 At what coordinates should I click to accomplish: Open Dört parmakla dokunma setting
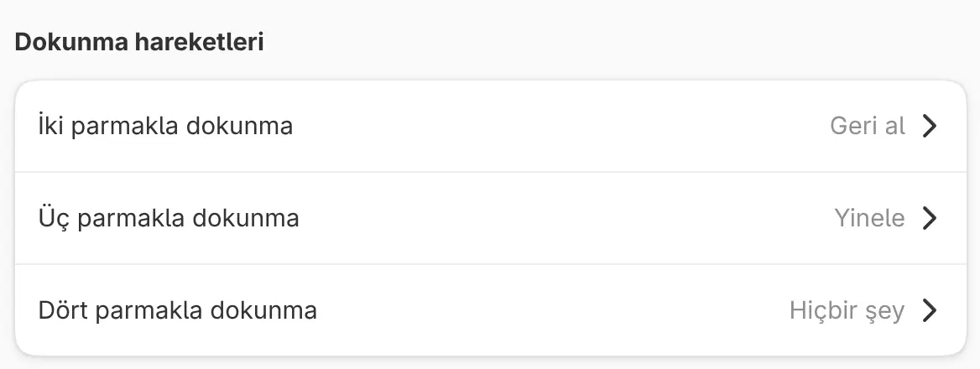[x=491, y=309]
